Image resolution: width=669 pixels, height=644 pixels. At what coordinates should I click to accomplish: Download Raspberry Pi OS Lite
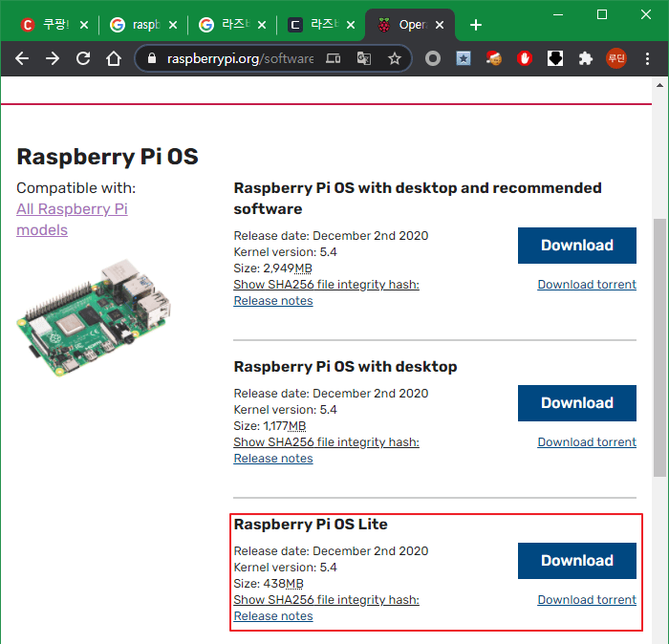coord(577,561)
